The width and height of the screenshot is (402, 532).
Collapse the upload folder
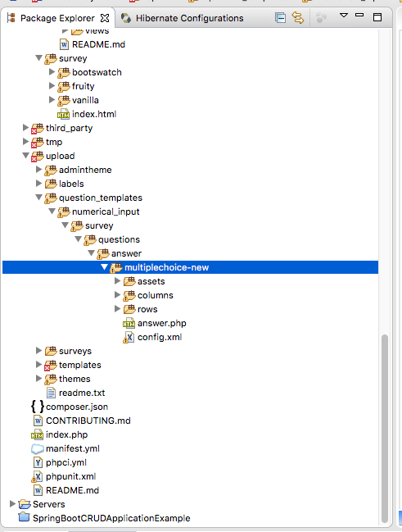25,156
